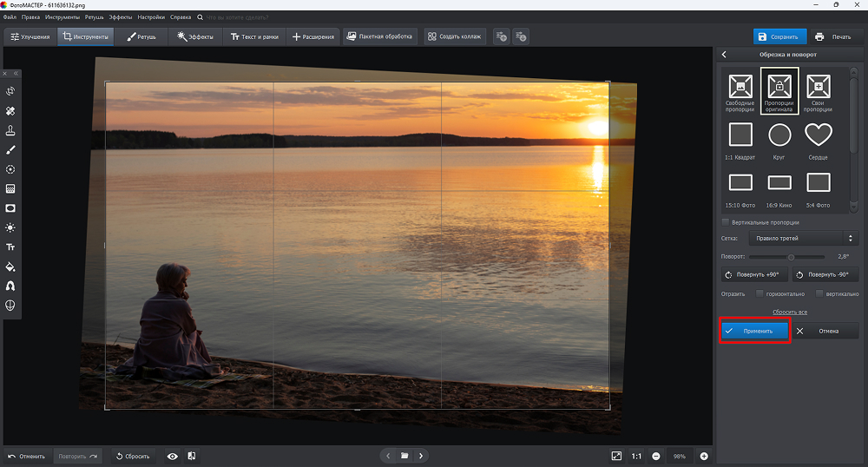Choose 1:1 Квадрат crop shape

click(740, 141)
